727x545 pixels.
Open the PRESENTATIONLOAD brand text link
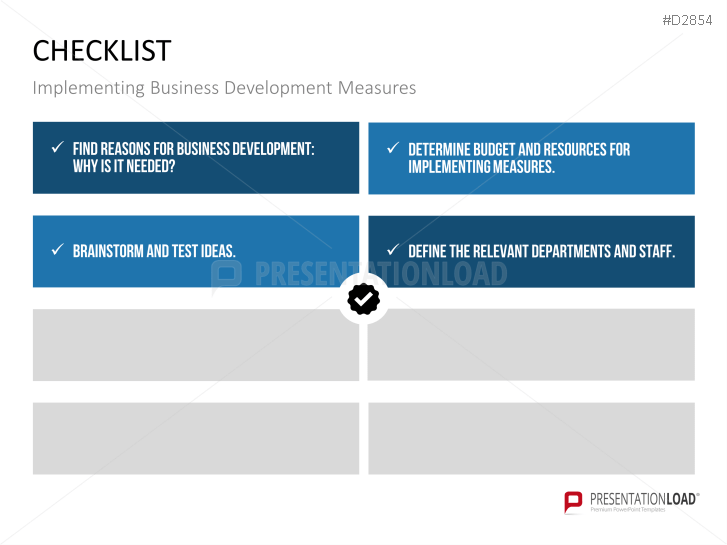tap(643, 498)
